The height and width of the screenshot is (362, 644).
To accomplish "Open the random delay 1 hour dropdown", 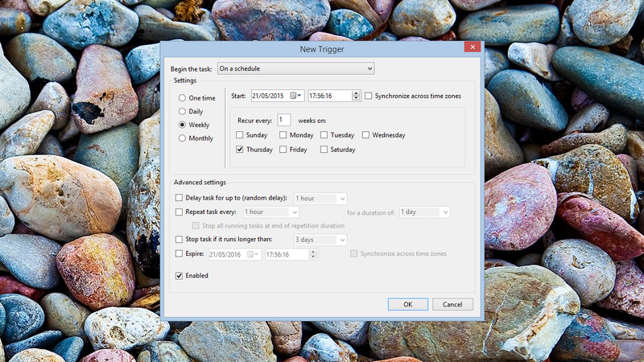I will pyautogui.click(x=320, y=199).
